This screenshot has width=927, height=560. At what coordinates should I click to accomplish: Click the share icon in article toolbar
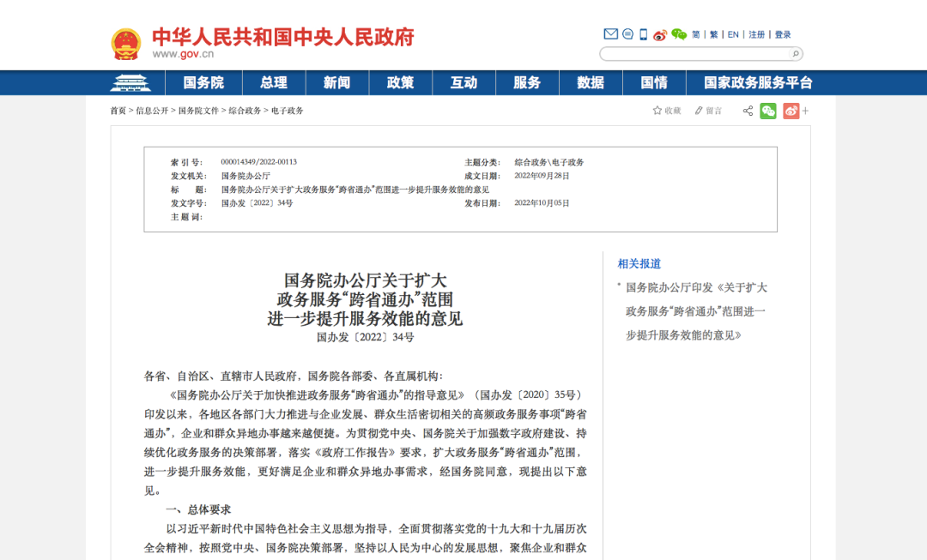click(748, 111)
